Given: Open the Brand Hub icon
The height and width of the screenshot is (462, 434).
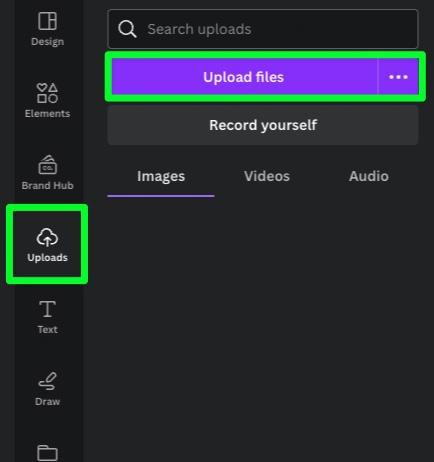Looking at the screenshot, I should click(x=48, y=165).
